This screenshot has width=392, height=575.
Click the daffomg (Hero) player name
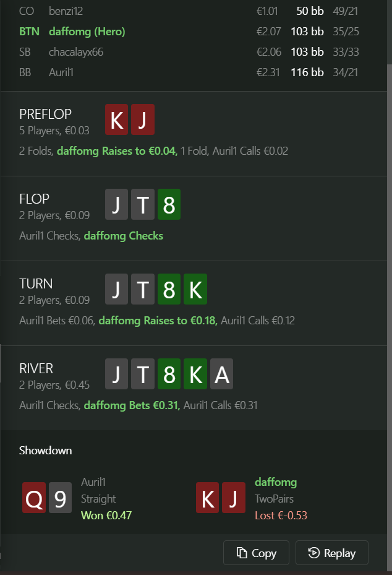tap(87, 32)
